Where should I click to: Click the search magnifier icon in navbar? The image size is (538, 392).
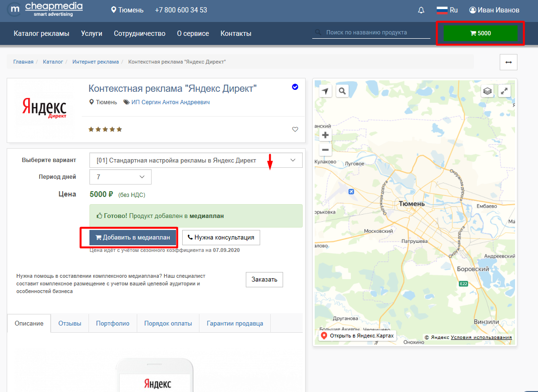point(318,32)
